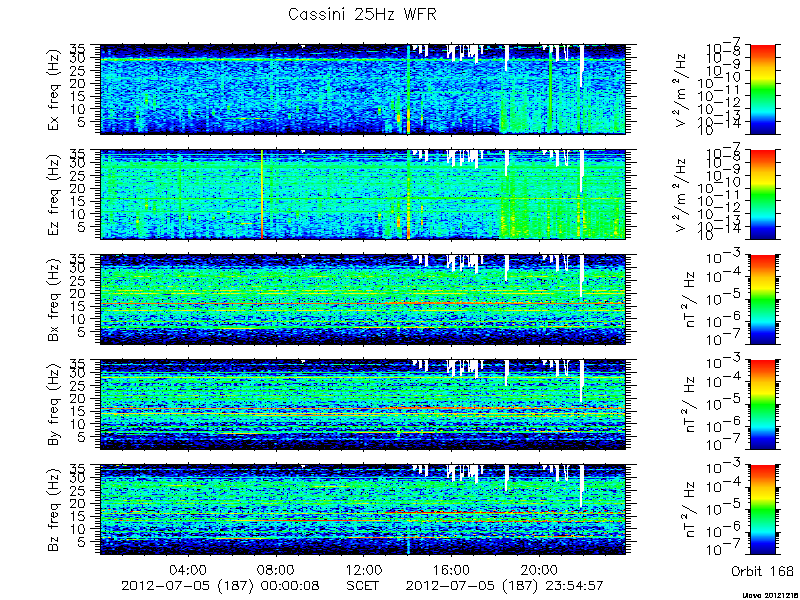Pick the Ez panel color bar

pyautogui.click(x=762, y=194)
